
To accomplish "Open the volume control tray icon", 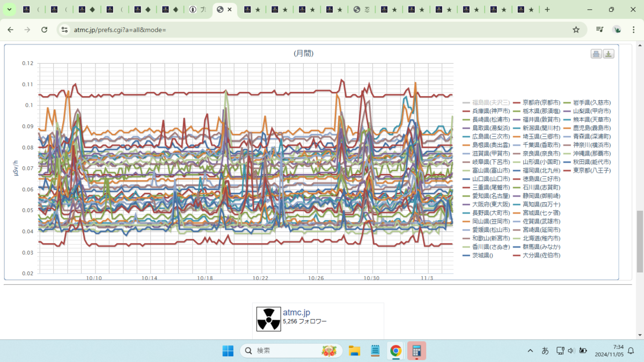I will [x=571, y=351].
